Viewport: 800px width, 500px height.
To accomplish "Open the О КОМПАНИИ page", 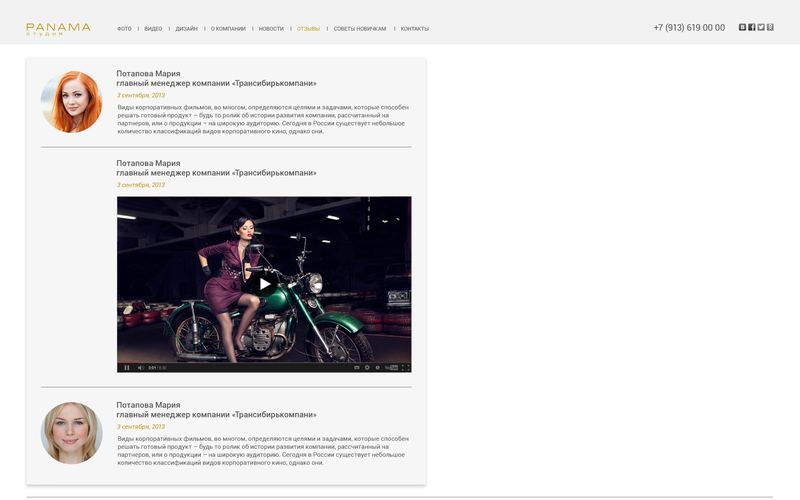I will coord(228,29).
